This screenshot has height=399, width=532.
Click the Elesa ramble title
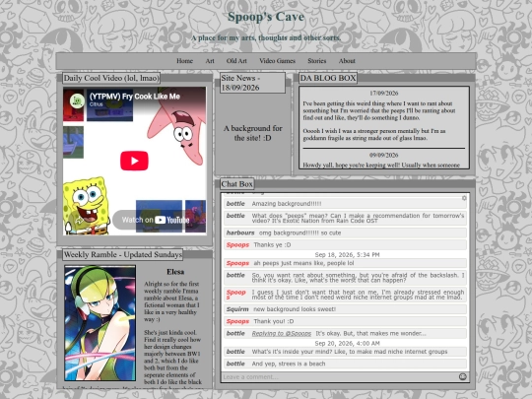coord(175,272)
